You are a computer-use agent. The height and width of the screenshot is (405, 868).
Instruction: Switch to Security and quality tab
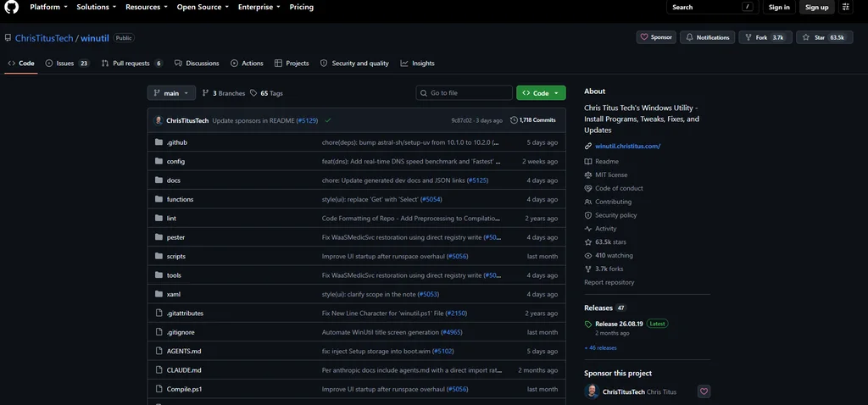click(x=354, y=63)
